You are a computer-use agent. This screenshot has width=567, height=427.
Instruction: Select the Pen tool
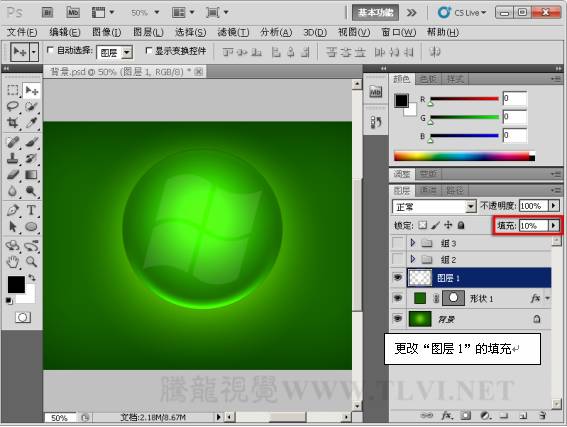[x=13, y=210]
